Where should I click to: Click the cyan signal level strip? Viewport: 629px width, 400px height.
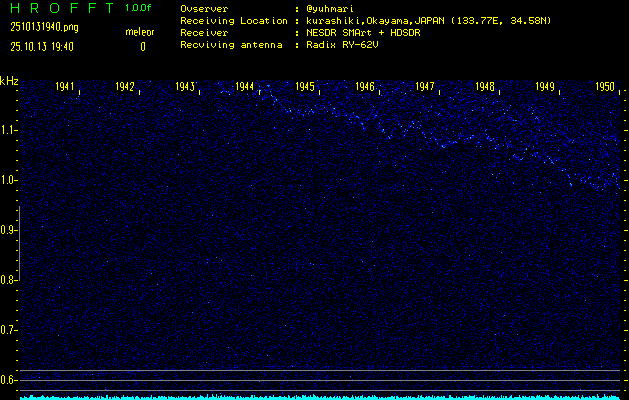[320, 396]
